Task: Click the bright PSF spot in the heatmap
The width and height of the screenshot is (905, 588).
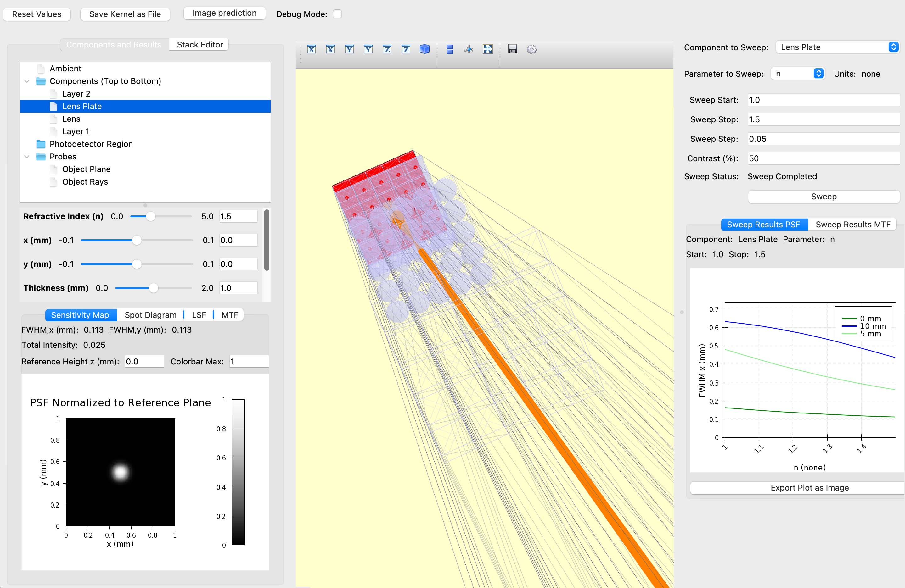Action: click(121, 472)
